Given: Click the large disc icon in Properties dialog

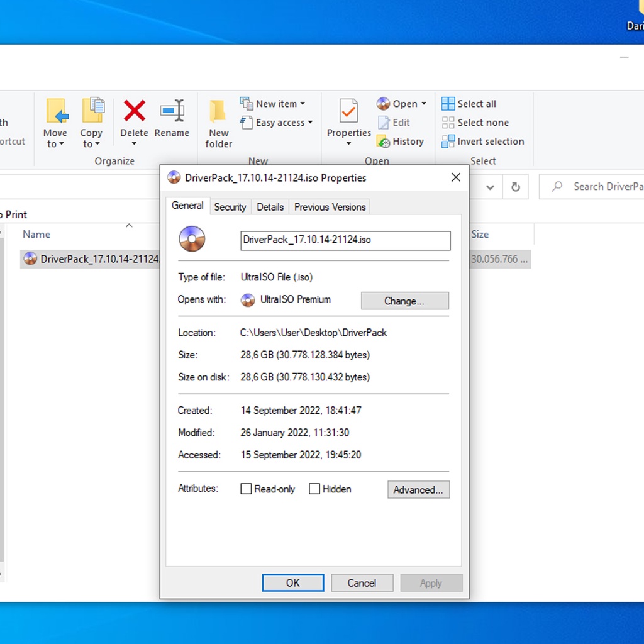Looking at the screenshot, I should 192,238.
